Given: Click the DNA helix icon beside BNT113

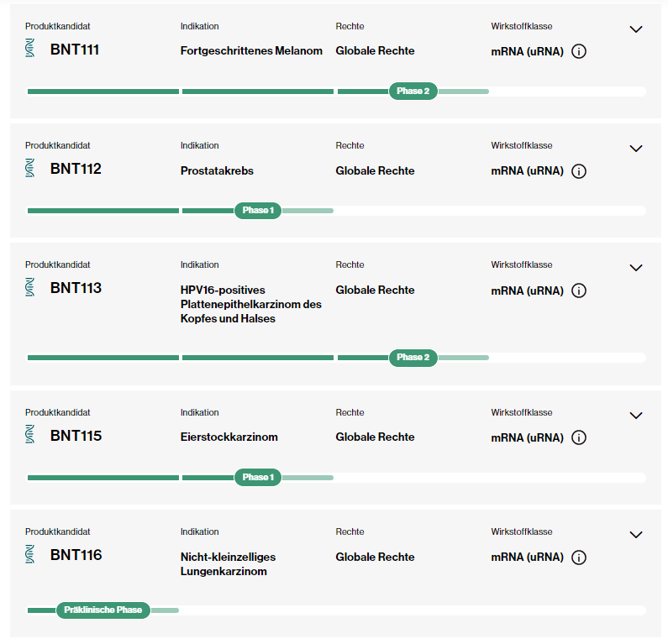Looking at the screenshot, I should [x=30, y=287].
